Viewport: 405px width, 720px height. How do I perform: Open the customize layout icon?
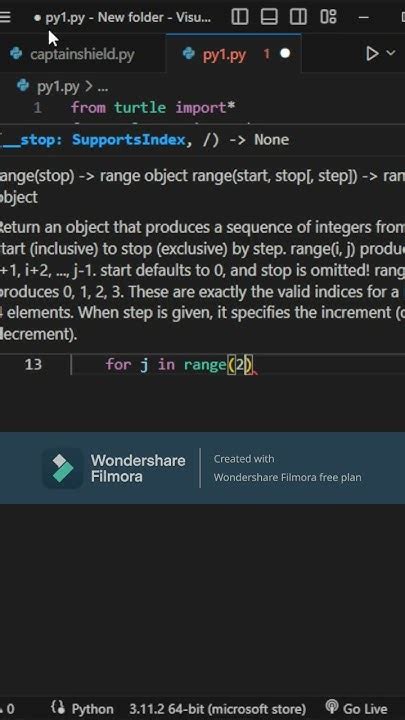[x=328, y=17]
